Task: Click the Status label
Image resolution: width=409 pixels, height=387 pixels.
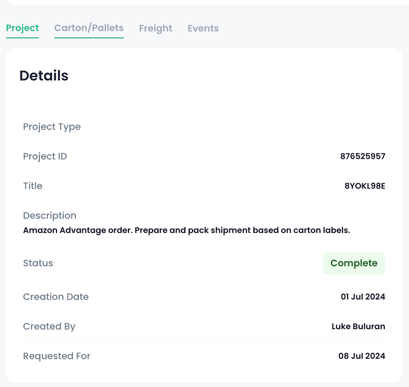Action: coord(38,263)
